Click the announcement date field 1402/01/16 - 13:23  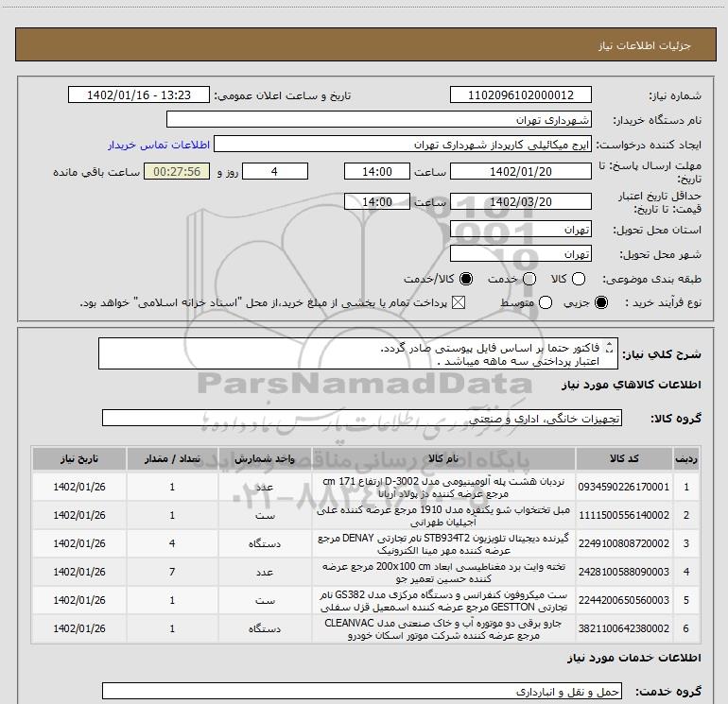tap(139, 94)
